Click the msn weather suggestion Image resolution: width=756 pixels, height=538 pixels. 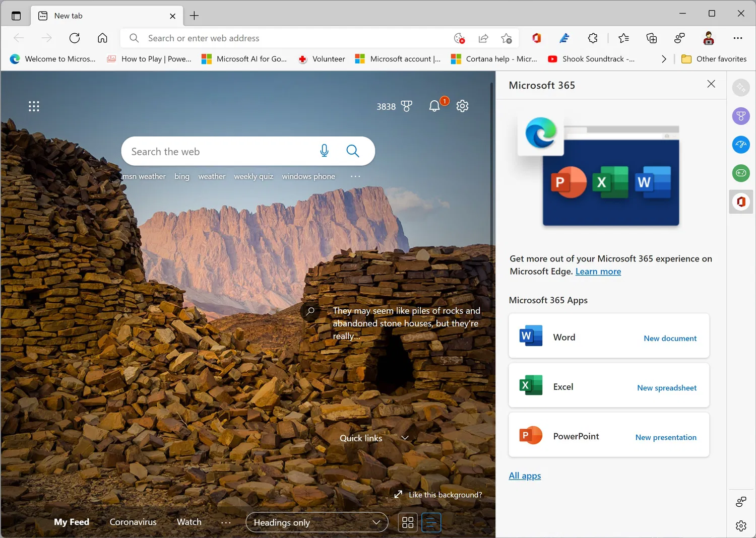pyautogui.click(x=144, y=176)
